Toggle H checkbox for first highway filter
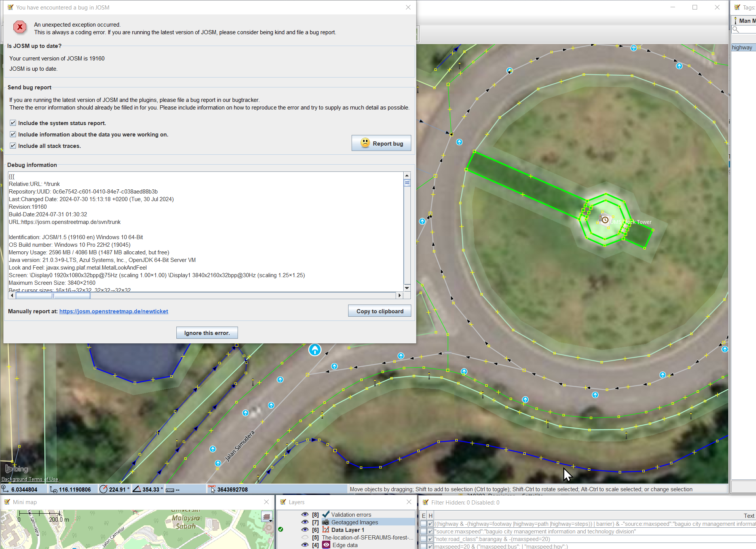The height and width of the screenshot is (549, 756). pos(430,524)
